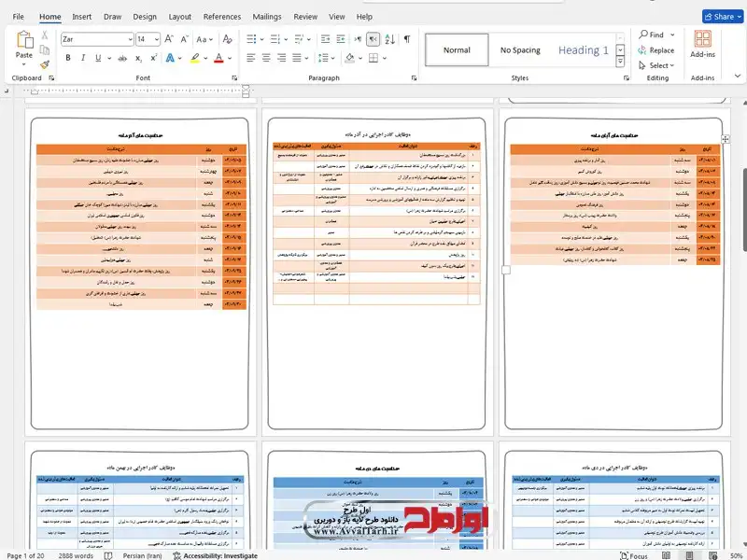Screen dimensions: 747x560
Task: Set left-to-right text direction
Action: [358, 39]
